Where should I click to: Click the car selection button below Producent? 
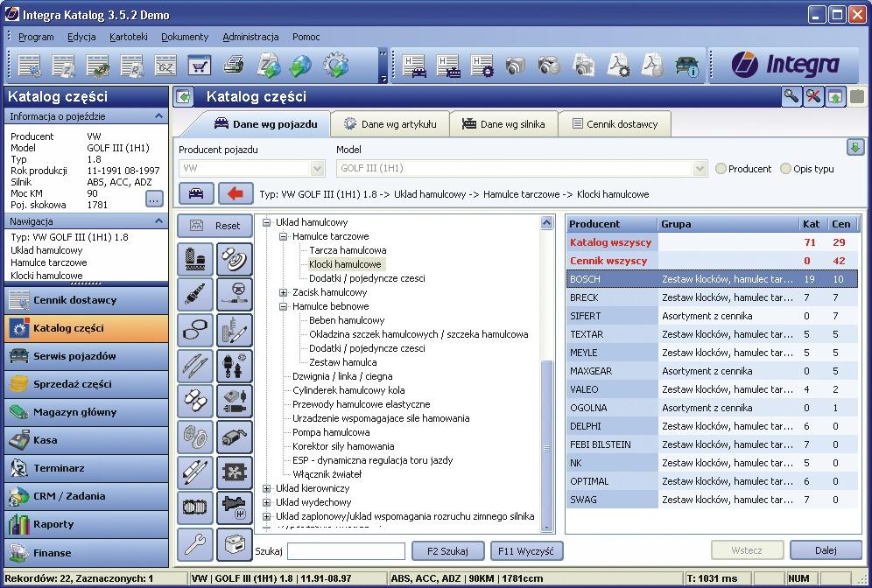[x=196, y=193]
